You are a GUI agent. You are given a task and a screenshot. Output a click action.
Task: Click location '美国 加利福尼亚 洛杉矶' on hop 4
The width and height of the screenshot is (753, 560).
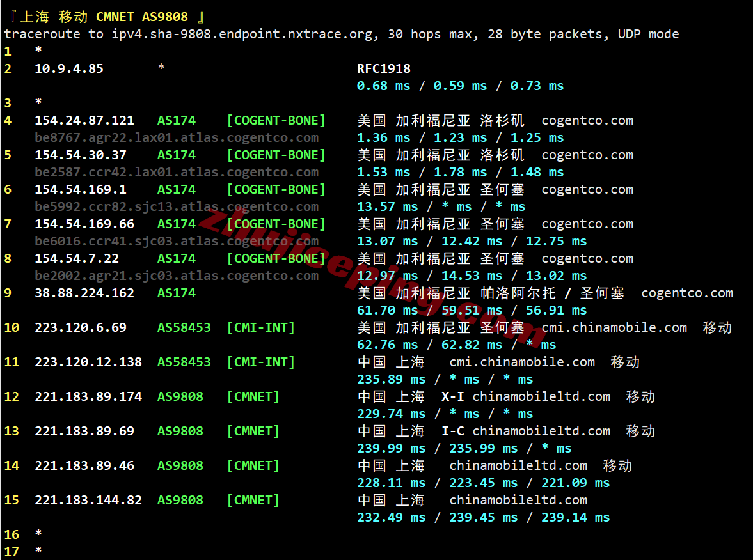[440, 120]
